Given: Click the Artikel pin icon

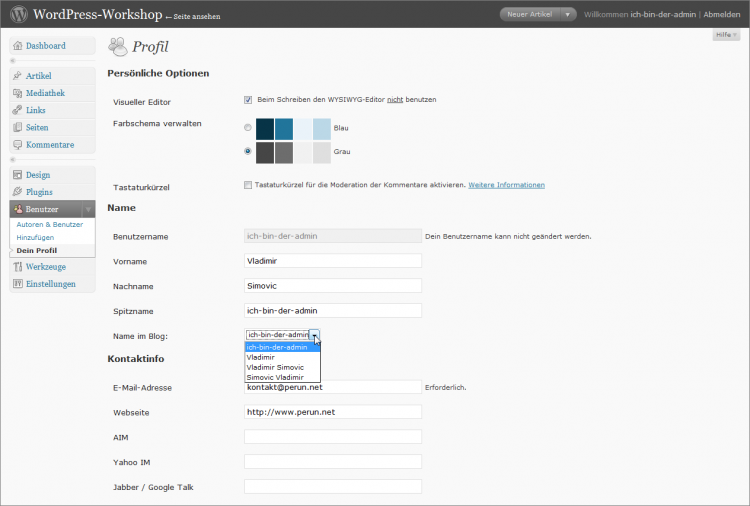Looking at the screenshot, I should point(18,76).
